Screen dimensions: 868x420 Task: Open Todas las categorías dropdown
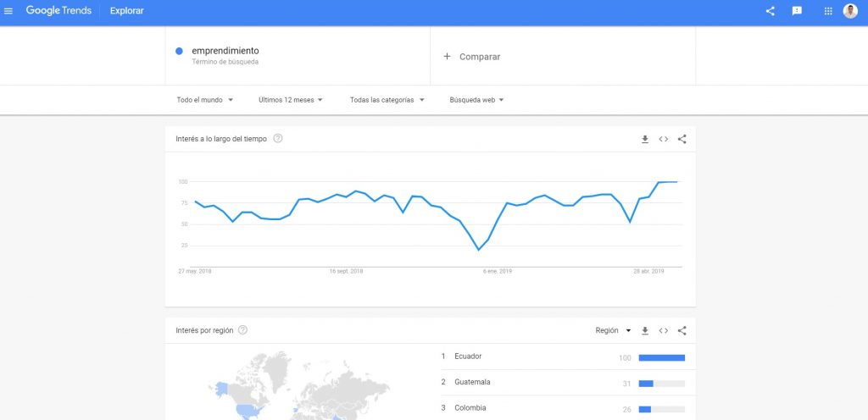(387, 100)
